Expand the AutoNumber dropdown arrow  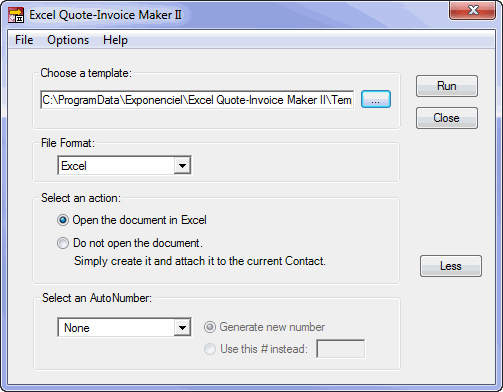pyautogui.click(x=182, y=327)
